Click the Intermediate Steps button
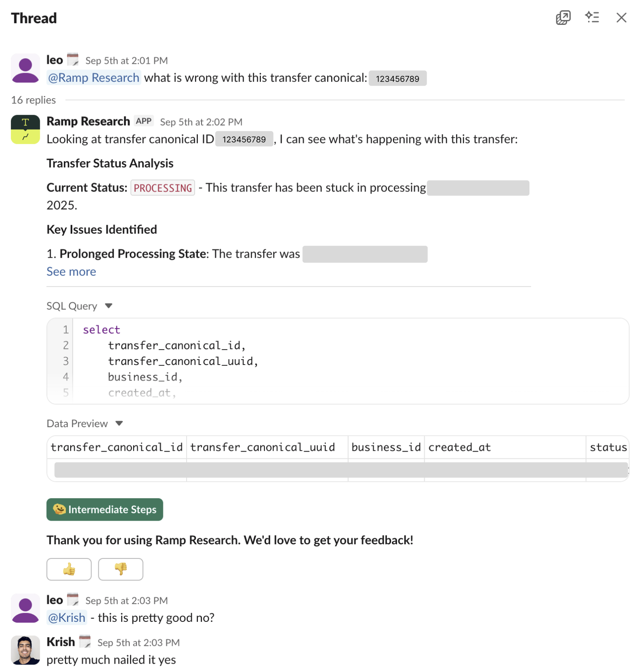This screenshot has width=639, height=672. coord(105,509)
